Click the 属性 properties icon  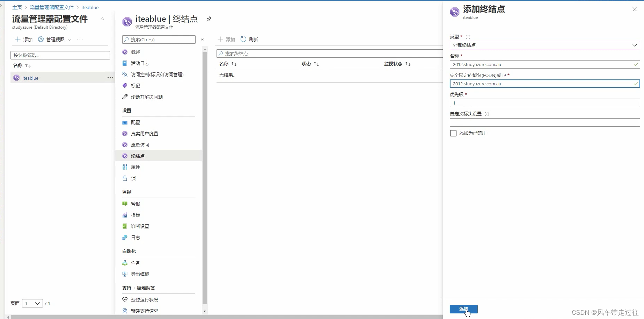pos(125,167)
